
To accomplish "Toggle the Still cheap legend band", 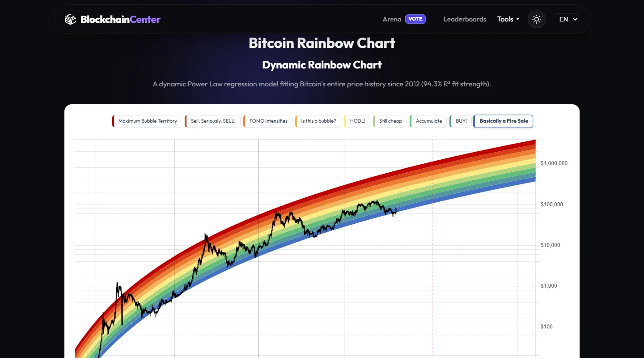I will point(390,121).
